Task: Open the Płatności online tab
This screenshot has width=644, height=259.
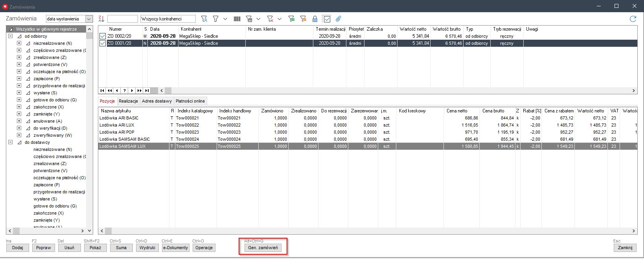Action: (190, 101)
